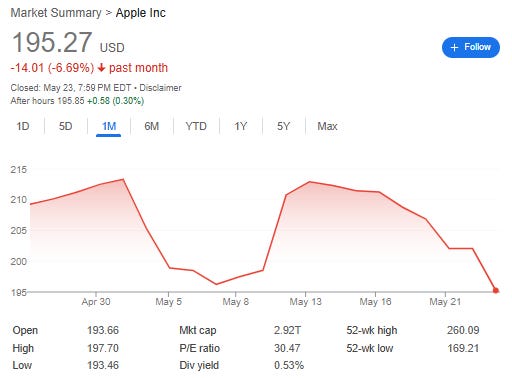This screenshot has height=378, width=512.
Task: Open the Market Summary breadcrumb link
Action: tap(56, 13)
